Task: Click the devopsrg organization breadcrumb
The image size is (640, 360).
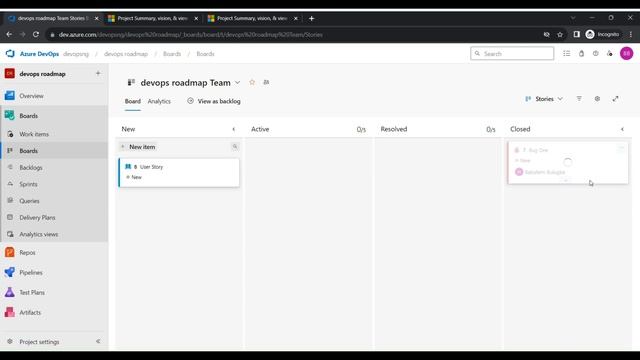Action: click(x=76, y=54)
